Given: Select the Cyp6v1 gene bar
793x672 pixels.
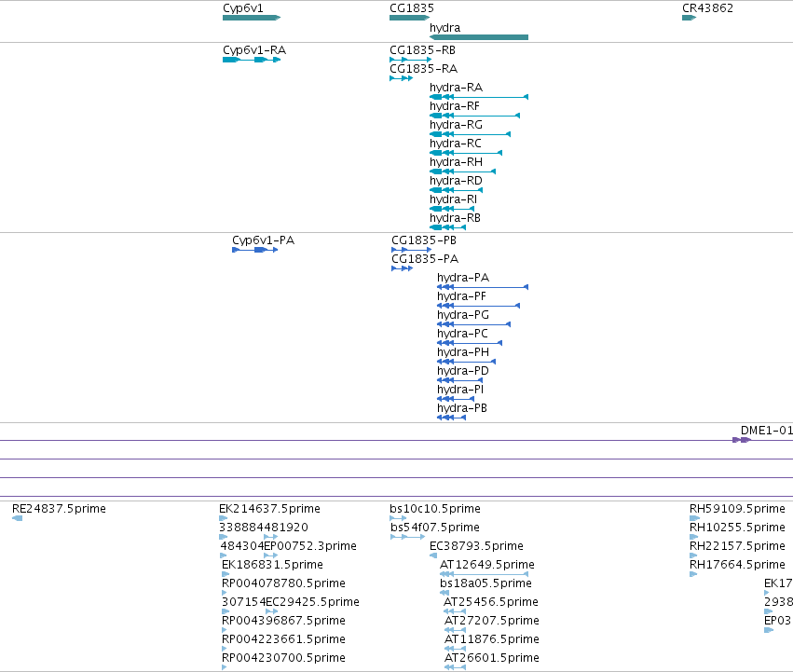Looking at the screenshot, I should tap(252, 18).
